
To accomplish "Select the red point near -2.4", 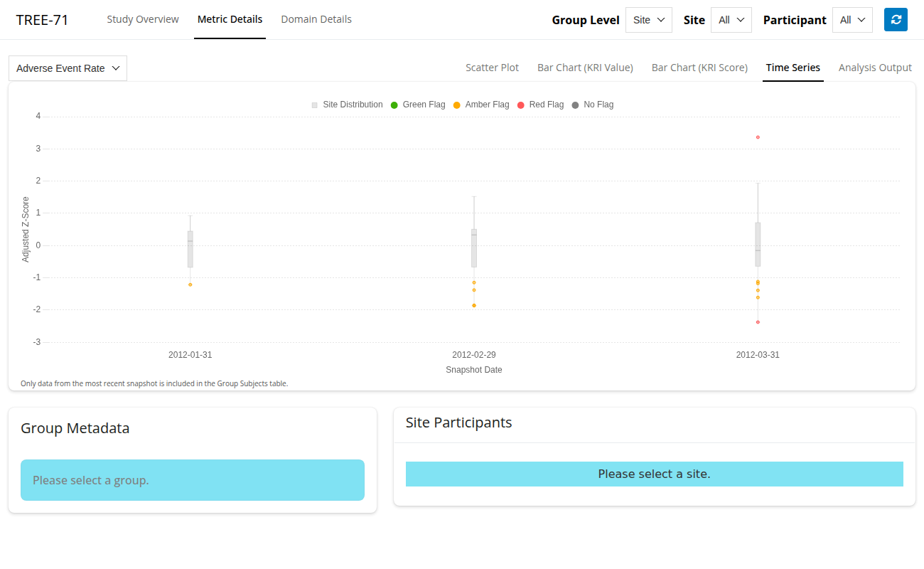I will (758, 322).
